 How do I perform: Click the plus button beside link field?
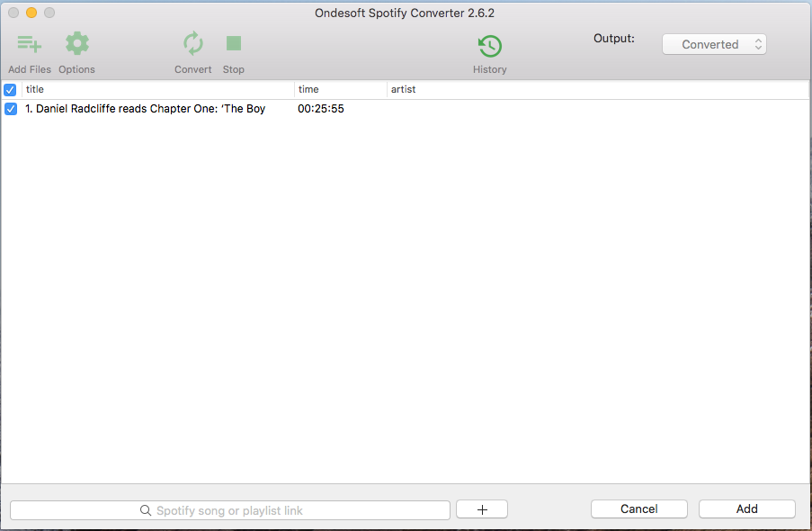coord(482,509)
